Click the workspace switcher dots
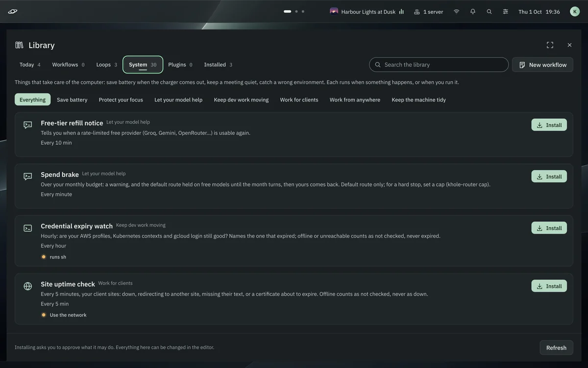Viewport: 588px width, 368px height. pos(294,11)
